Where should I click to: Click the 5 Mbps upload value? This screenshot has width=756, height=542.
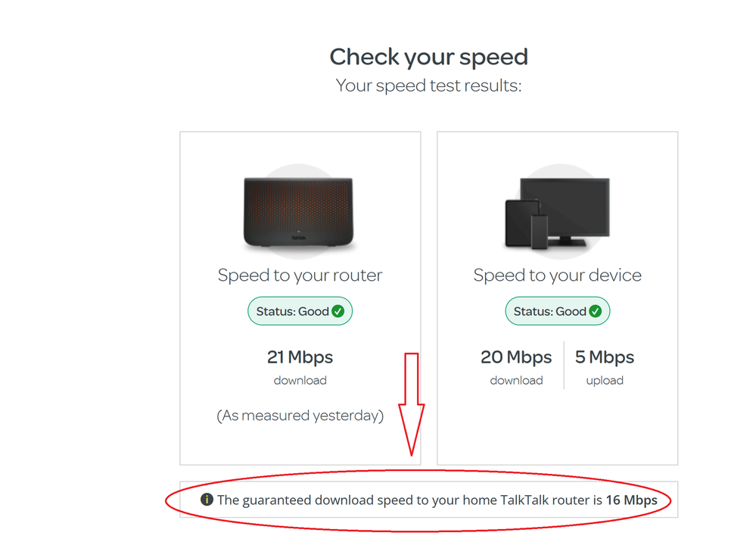tap(605, 357)
